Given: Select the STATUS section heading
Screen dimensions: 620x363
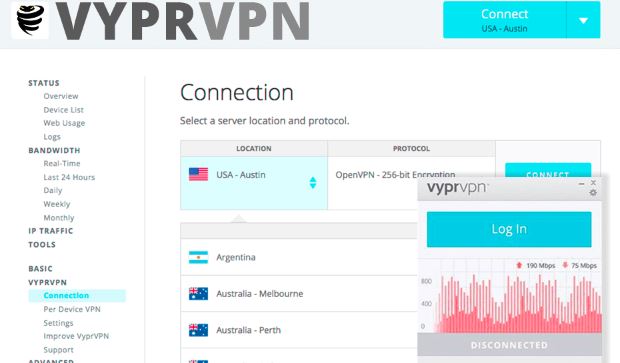Looking at the screenshot, I should [43, 83].
